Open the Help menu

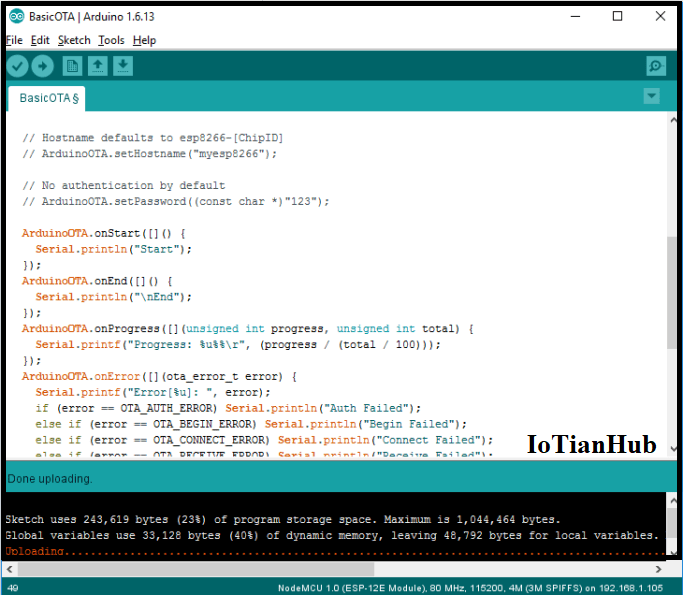coord(145,40)
